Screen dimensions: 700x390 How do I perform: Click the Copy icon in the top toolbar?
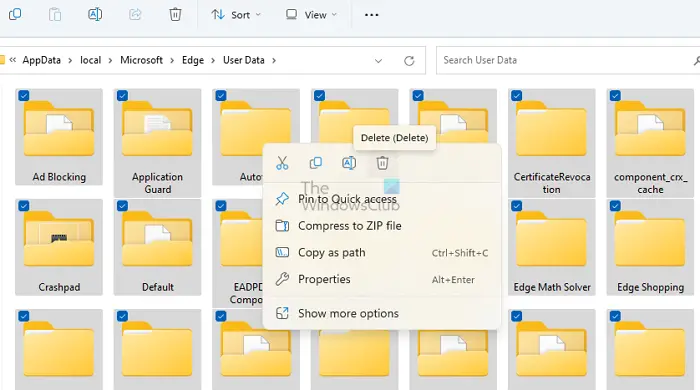(x=15, y=14)
